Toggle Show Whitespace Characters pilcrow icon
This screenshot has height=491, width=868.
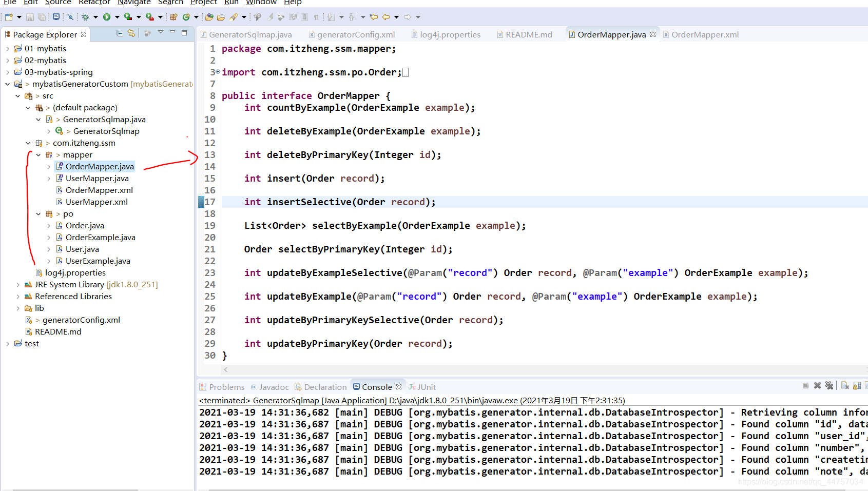(x=316, y=17)
